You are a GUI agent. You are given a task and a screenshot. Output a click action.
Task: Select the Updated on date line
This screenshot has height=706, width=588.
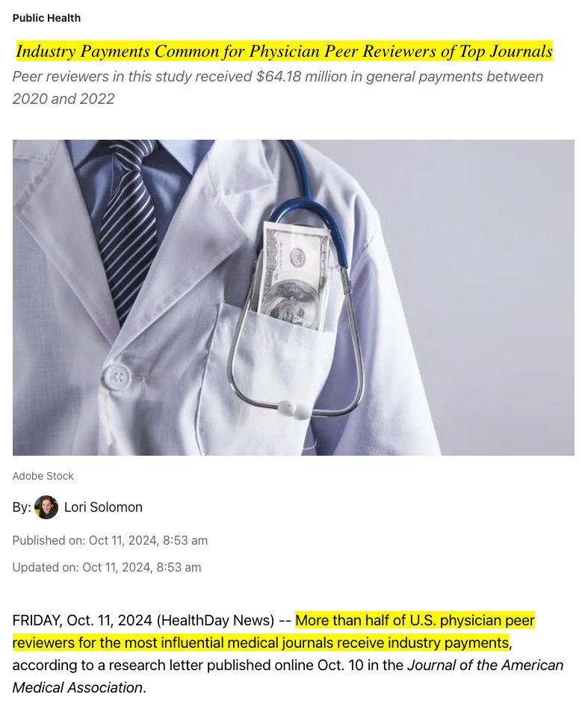107,567
